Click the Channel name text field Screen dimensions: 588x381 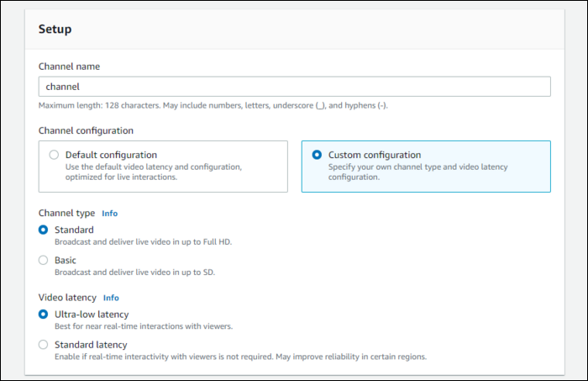(x=294, y=87)
